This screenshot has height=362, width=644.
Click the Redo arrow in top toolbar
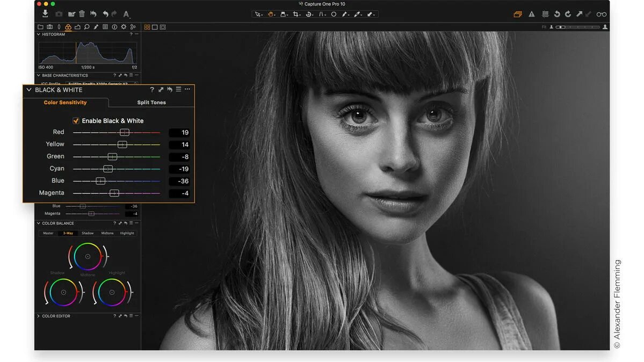tap(114, 14)
